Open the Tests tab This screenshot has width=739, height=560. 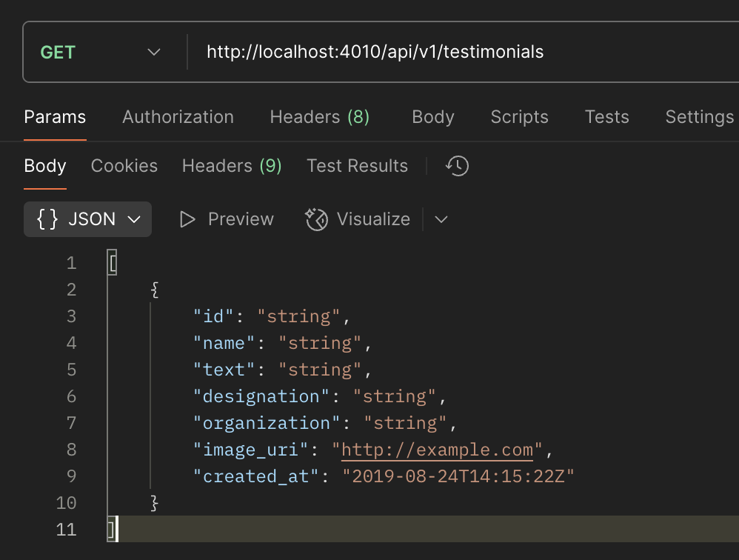(x=606, y=117)
